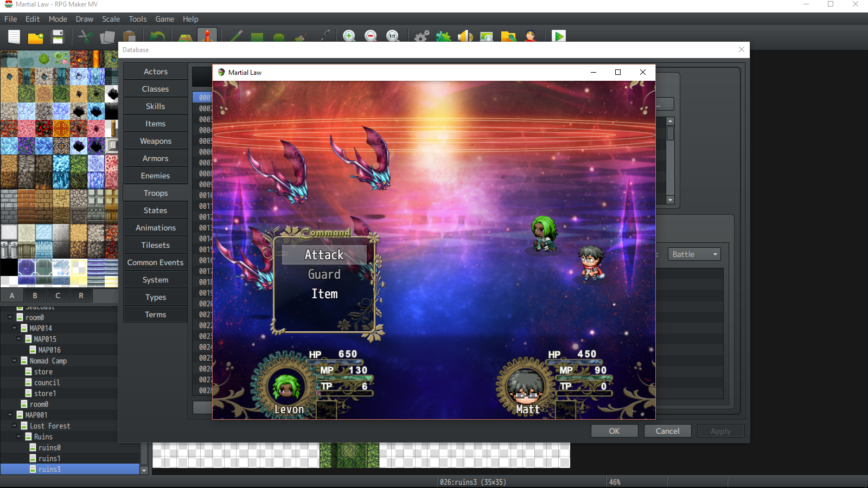Open the Mode menu
The image size is (868, 488).
58,19
